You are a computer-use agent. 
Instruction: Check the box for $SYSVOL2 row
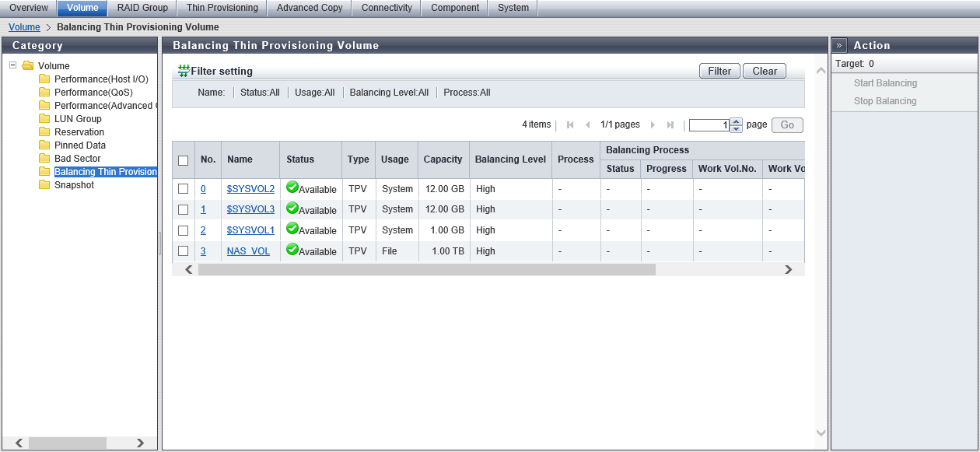[x=184, y=189]
